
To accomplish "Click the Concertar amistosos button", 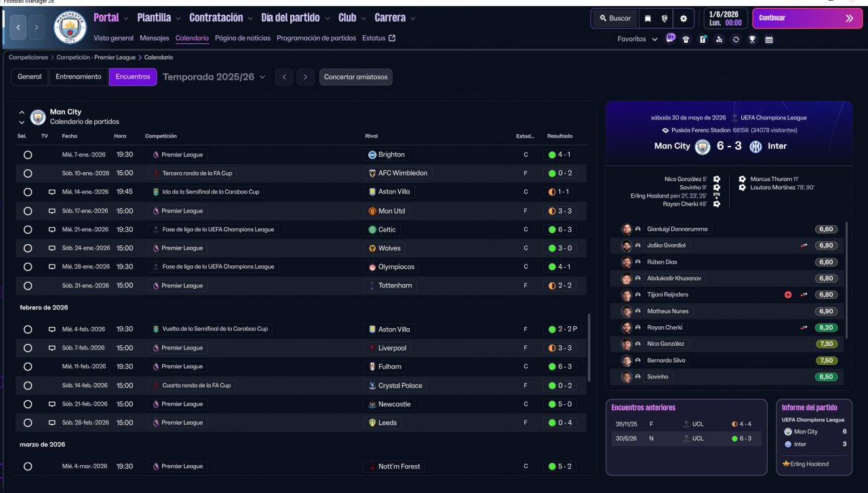I will [x=355, y=77].
